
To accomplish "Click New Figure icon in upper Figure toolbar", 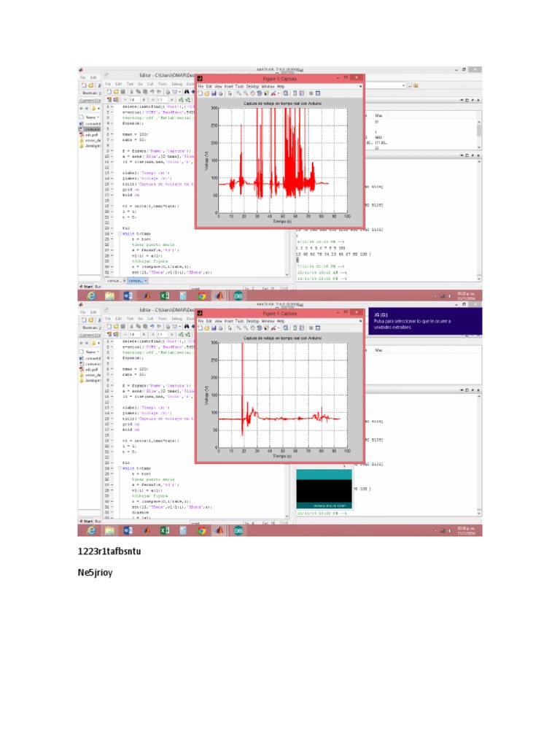I will pos(201,93).
